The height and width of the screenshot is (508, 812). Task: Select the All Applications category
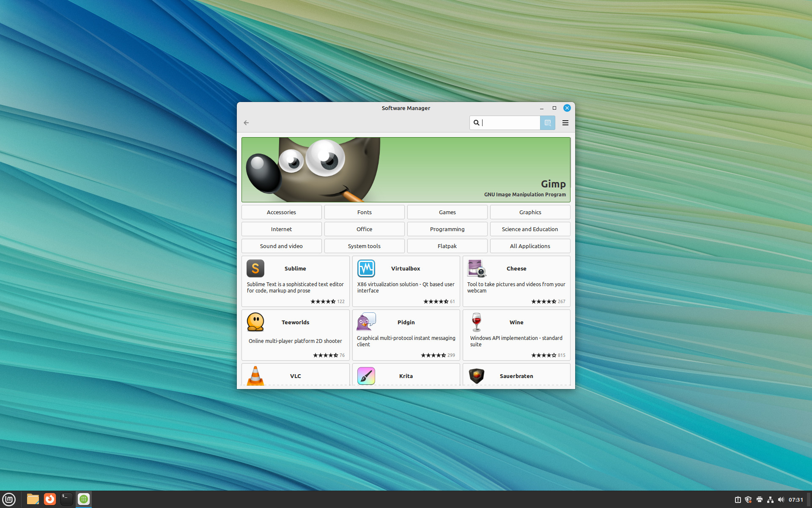(529, 246)
